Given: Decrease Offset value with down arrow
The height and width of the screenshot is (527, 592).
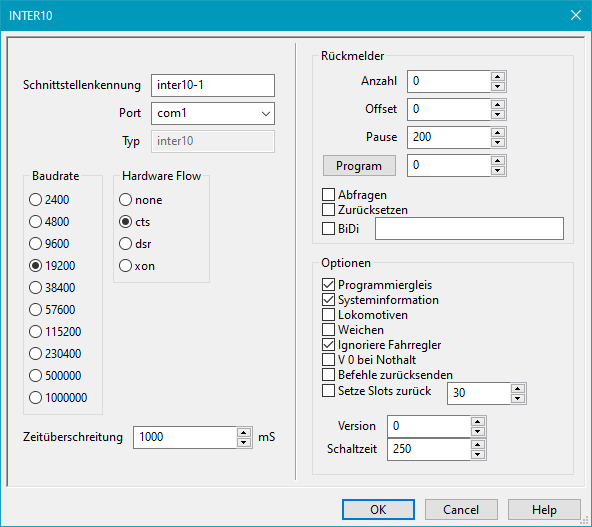Looking at the screenshot, I should tap(498, 114).
